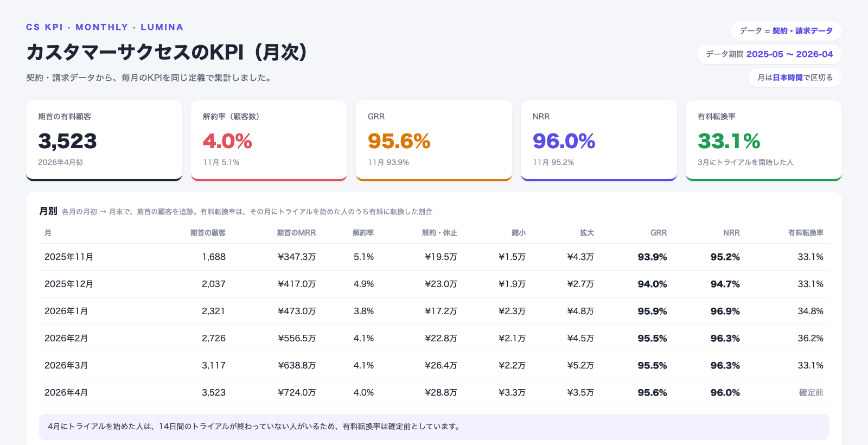Click the "期首のMRR" column header
The image size is (868, 445).
coord(296,233)
